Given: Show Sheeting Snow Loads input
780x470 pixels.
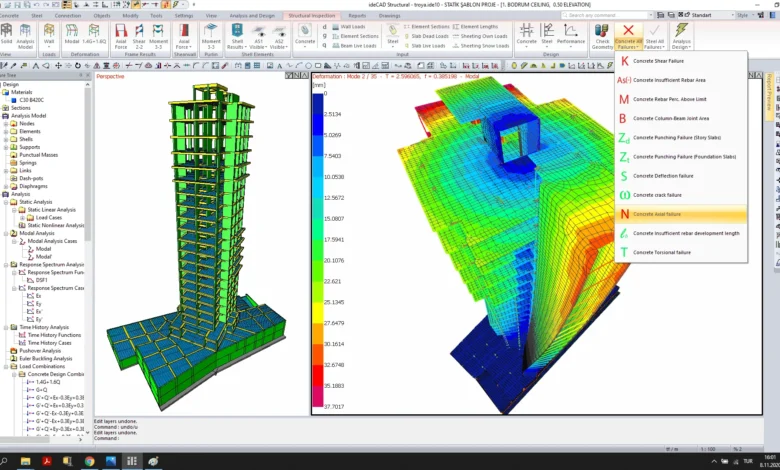Looking at the screenshot, I should click(x=481, y=46).
